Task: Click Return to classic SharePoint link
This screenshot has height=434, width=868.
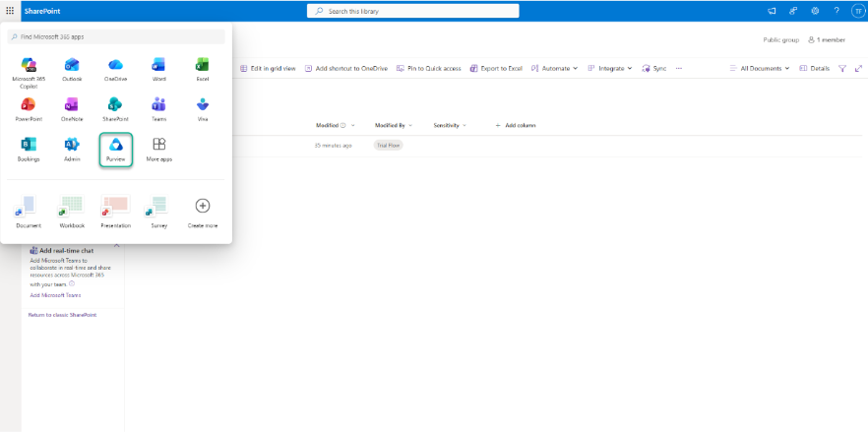Action: pos(62,315)
